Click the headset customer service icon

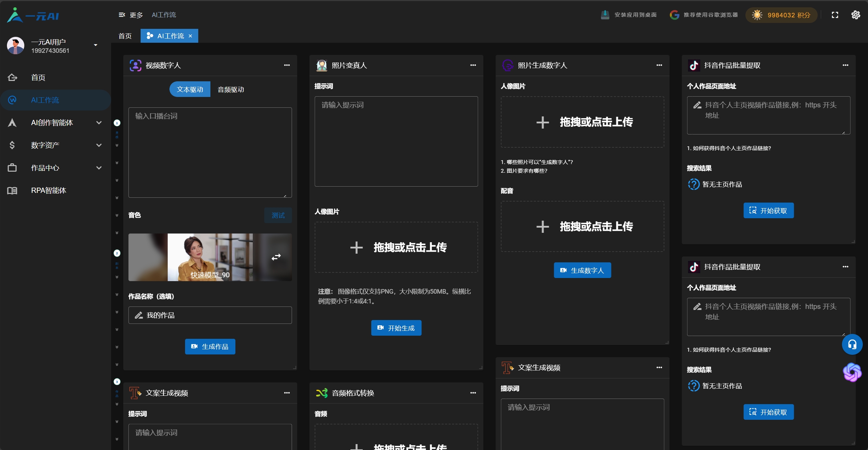coord(852,344)
